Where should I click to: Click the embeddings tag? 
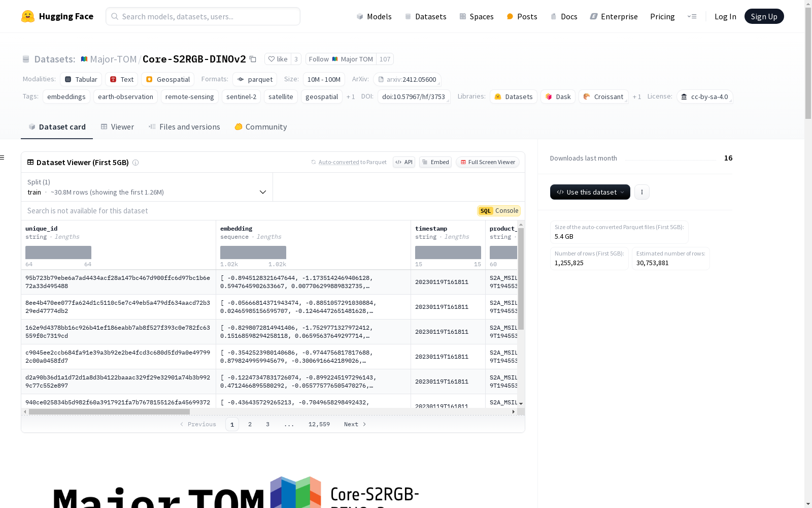pyautogui.click(x=66, y=97)
